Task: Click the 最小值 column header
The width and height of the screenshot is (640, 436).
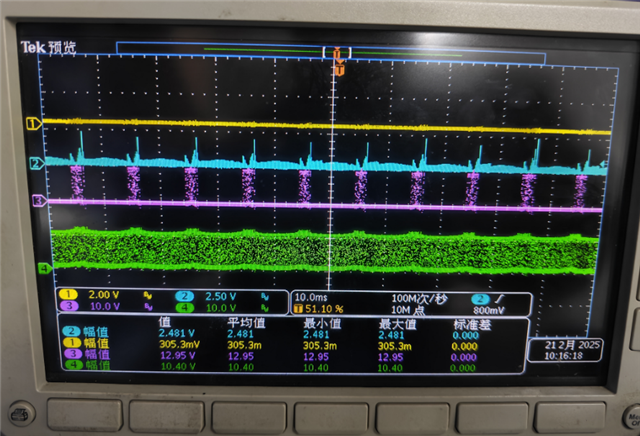Action: 322,323
